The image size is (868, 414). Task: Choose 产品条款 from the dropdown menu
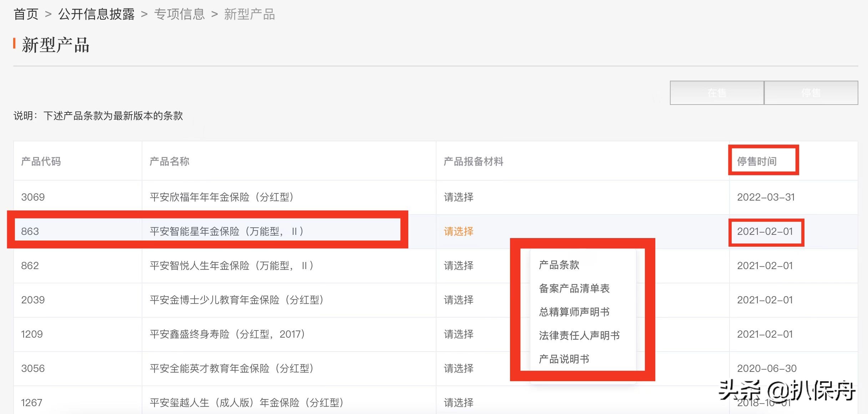click(x=559, y=265)
